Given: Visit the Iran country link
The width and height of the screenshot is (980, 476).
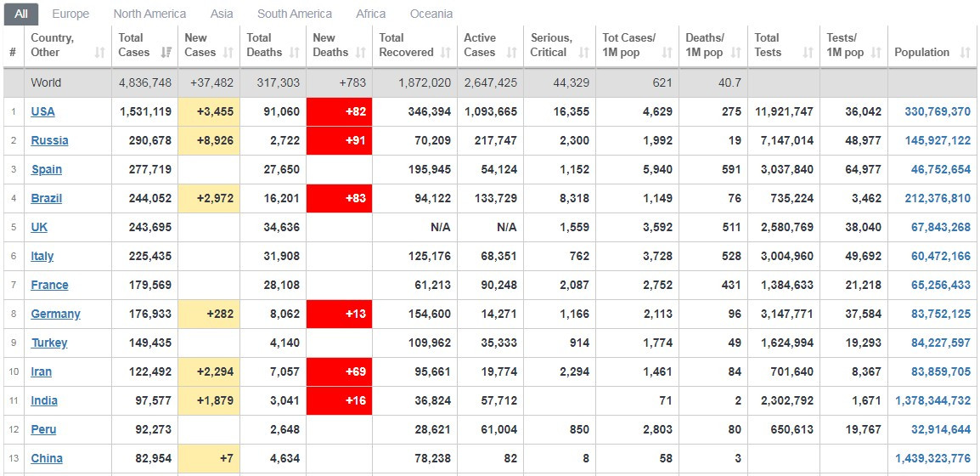Looking at the screenshot, I should (x=42, y=371).
